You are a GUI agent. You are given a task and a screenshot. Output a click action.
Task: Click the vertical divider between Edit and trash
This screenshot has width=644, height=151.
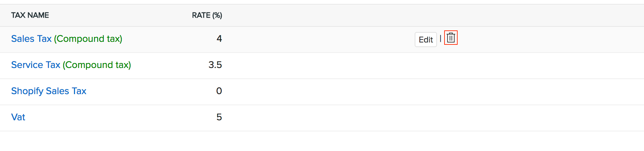441,39
